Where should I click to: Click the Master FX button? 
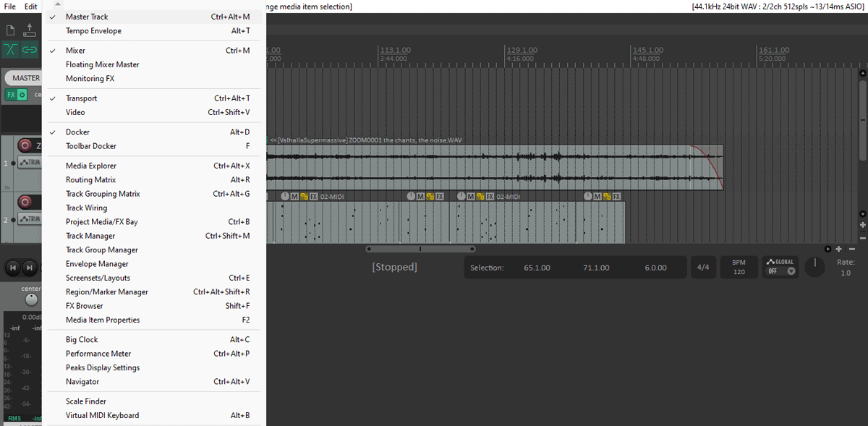coord(11,95)
